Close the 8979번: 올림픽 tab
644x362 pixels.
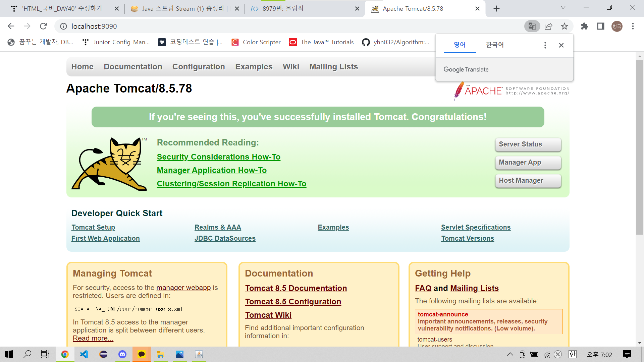(357, 9)
